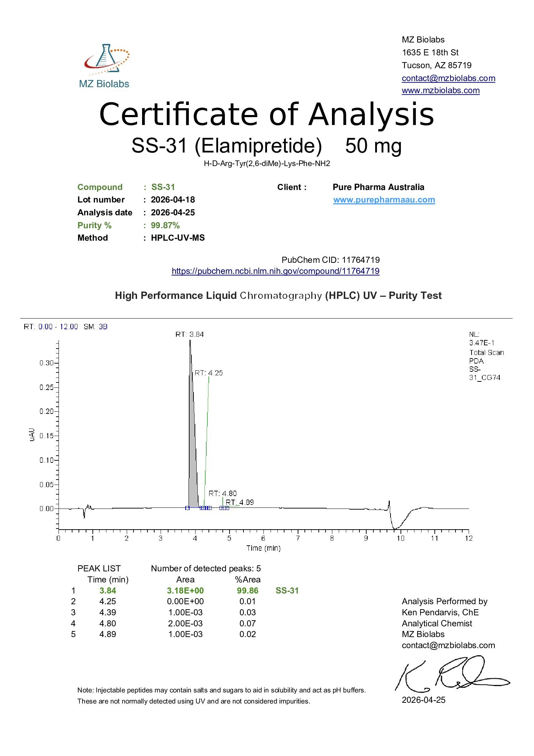Image resolution: width=534 pixels, height=756 pixels.
Task: Select the "PEAK LIST" heading
Action: click(99, 569)
